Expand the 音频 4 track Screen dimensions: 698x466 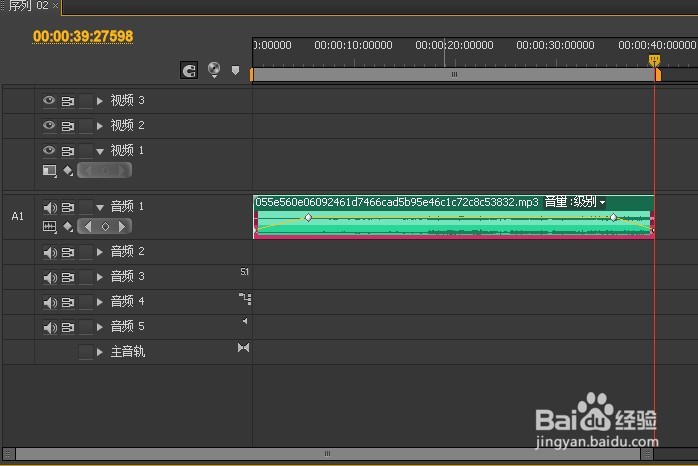coord(100,303)
